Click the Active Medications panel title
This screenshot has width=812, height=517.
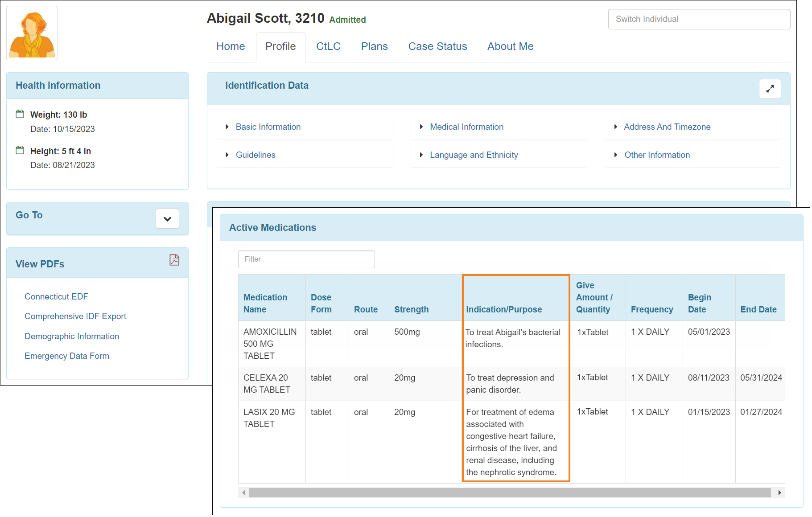(272, 228)
